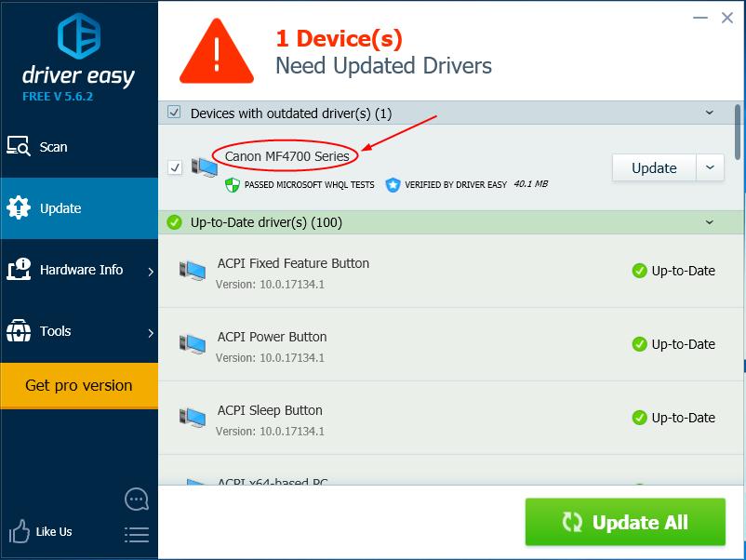Open the Hardware Info menu item

pos(79,270)
